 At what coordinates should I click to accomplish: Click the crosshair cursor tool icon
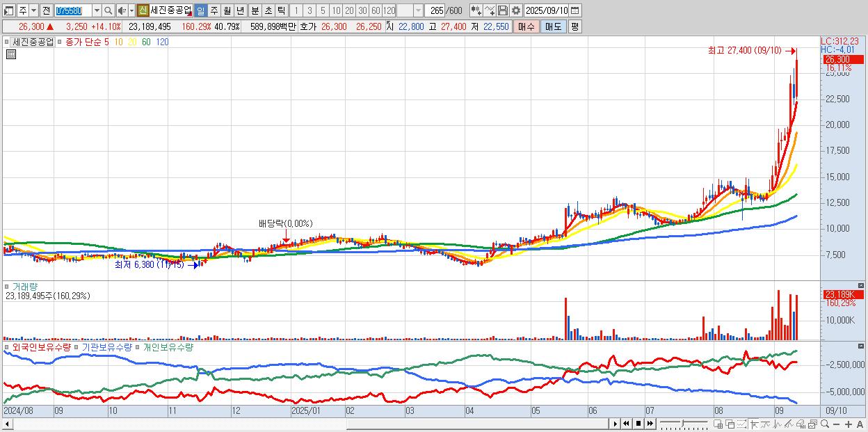[x=754, y=424]
